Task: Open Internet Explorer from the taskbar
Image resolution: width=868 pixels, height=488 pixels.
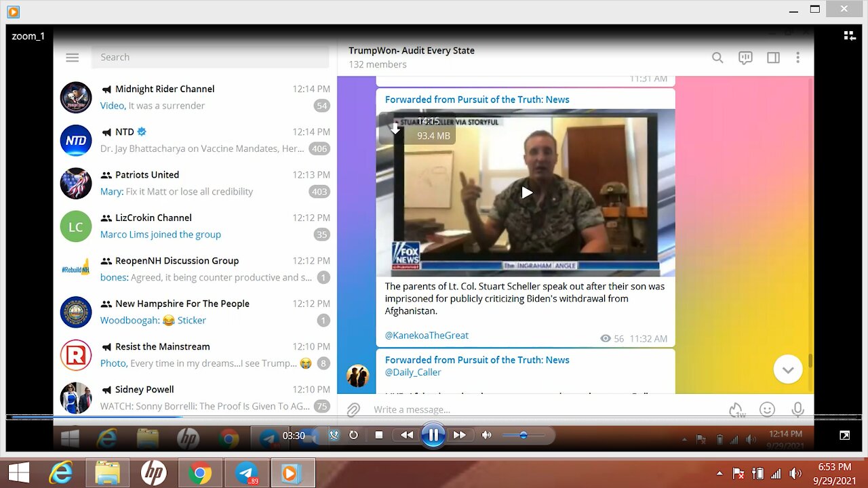Action: pos(61,472)
